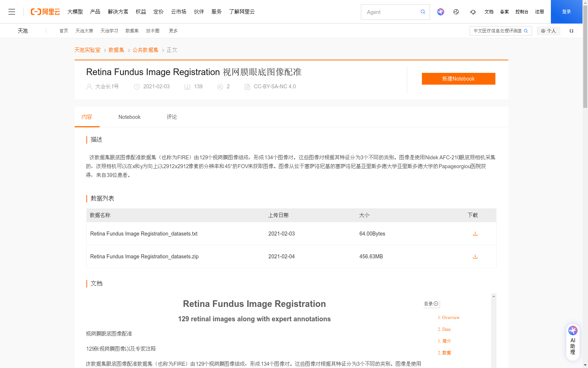Click the 64.00Bytes size cell

[x=372, y=234]
